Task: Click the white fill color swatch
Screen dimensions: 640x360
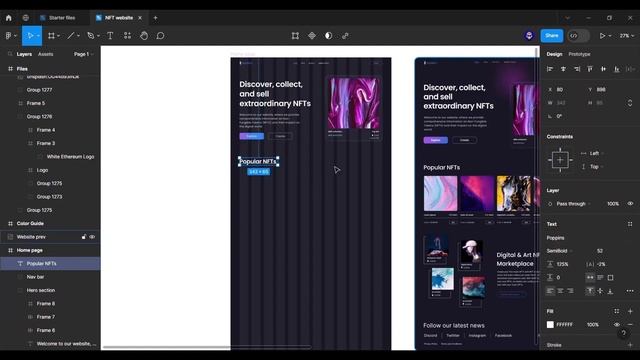Action: pos(550,324)
